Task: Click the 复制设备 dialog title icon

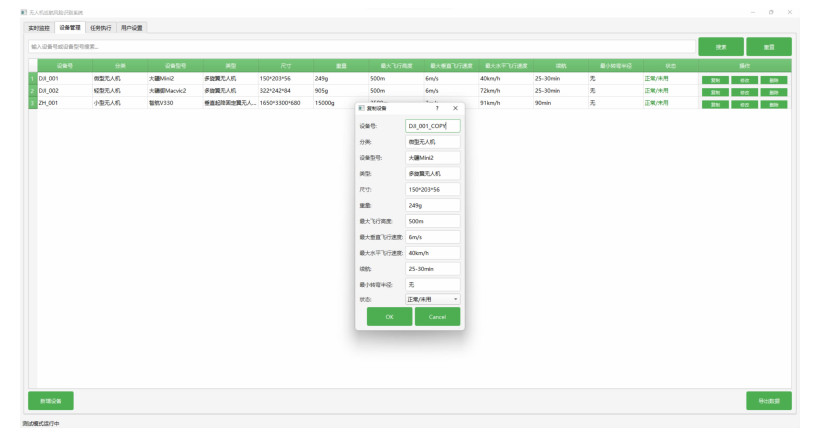Action: (x=362, y=108)
